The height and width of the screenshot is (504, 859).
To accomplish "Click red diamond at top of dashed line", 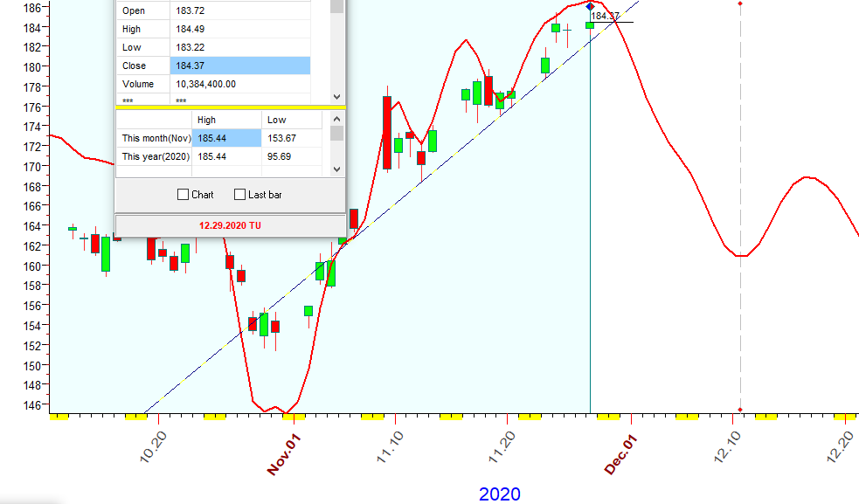I will tap(740, 3).
